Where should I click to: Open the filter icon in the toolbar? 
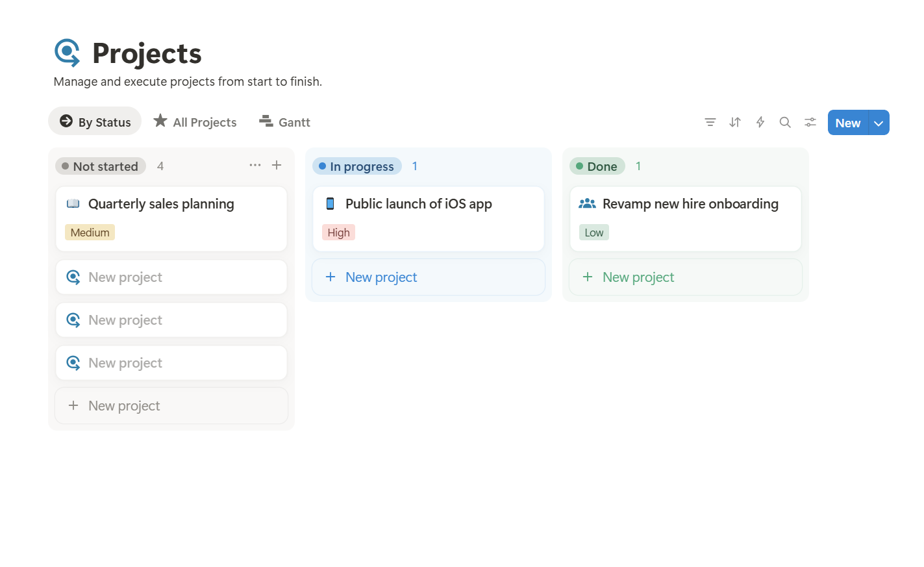(x=710, y=122)
